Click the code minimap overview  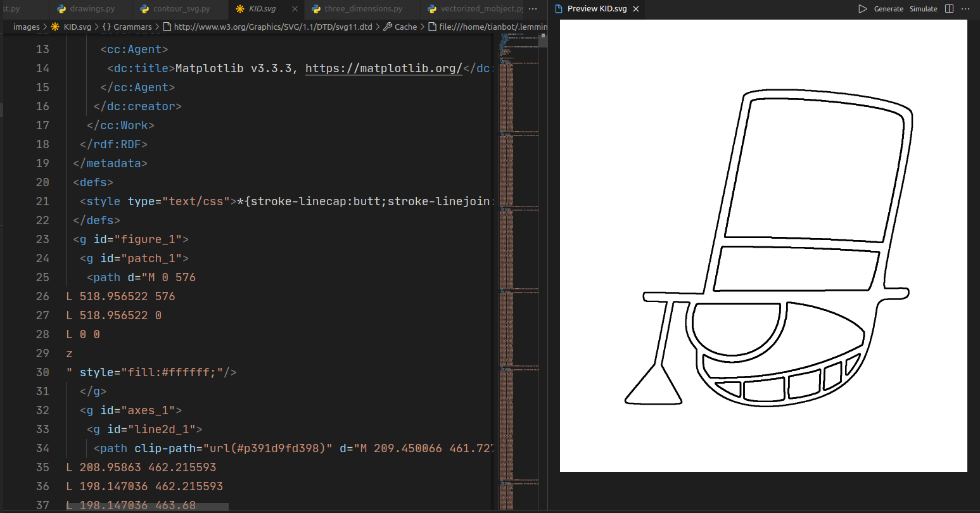coord(519,272)
